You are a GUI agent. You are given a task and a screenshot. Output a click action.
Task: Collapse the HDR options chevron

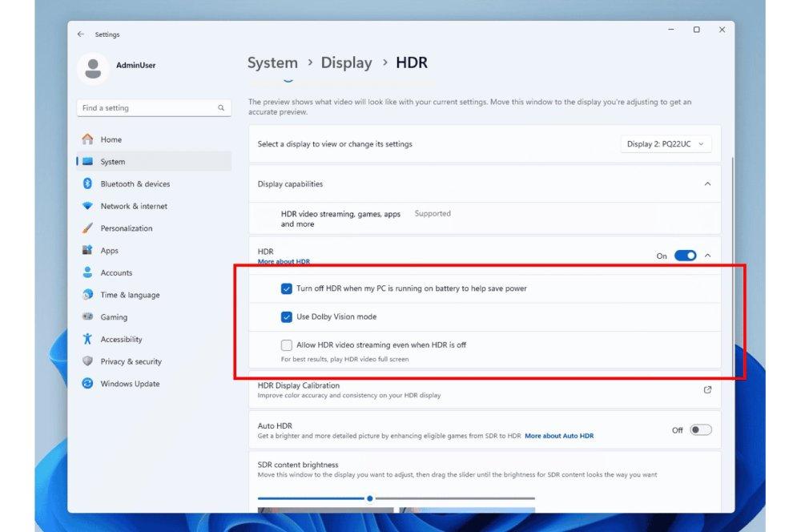pos(707,256)
